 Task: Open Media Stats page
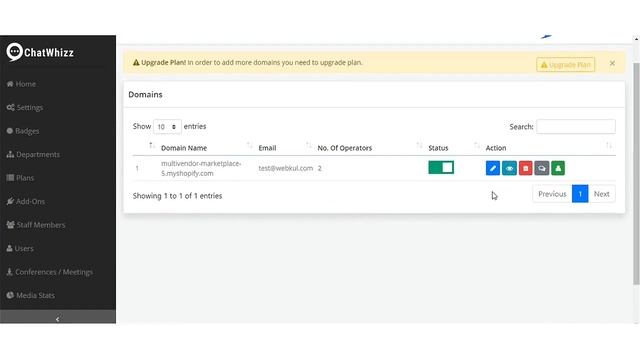[x=31, y=295]
